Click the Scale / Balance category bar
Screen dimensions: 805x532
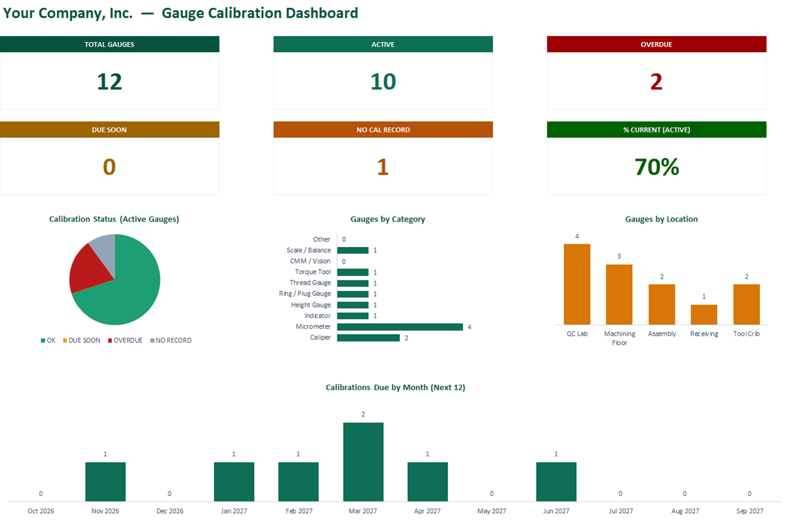coord(353,250)
